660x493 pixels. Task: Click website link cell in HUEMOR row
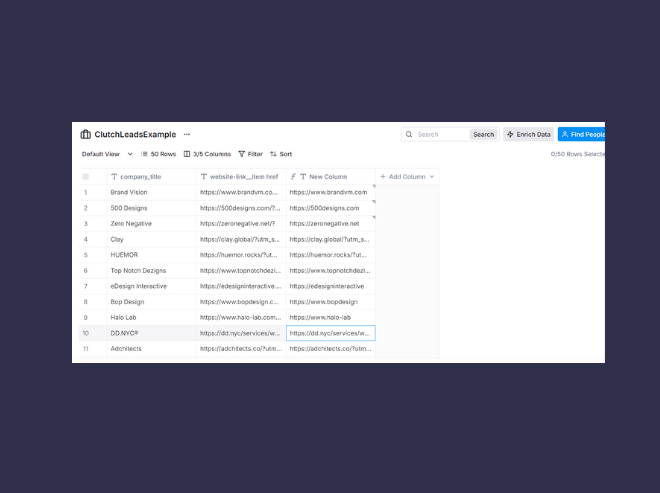241,255
